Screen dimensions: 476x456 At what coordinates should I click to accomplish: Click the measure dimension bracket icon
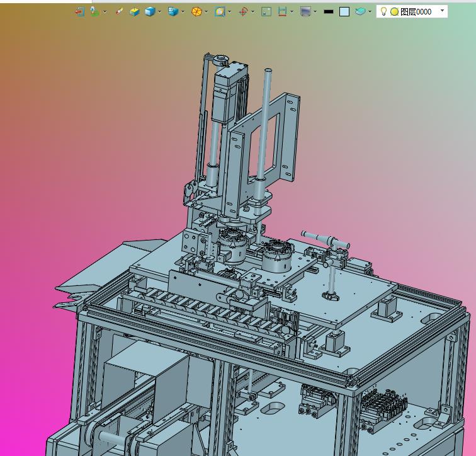[x=282, y=12]
